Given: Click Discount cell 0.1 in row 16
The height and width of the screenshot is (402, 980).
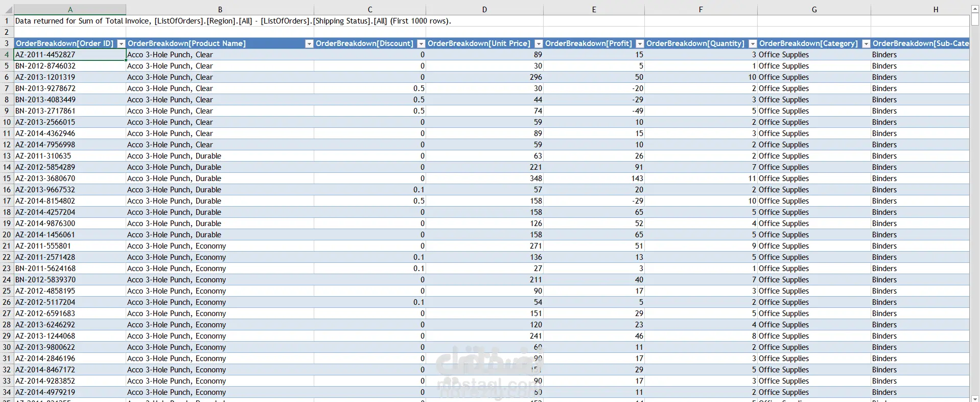Looking at the screenshot, I should click(370, 190).
